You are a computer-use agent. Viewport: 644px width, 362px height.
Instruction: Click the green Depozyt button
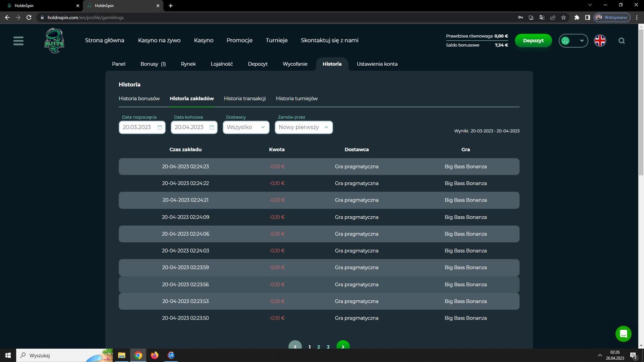point(533,41)
